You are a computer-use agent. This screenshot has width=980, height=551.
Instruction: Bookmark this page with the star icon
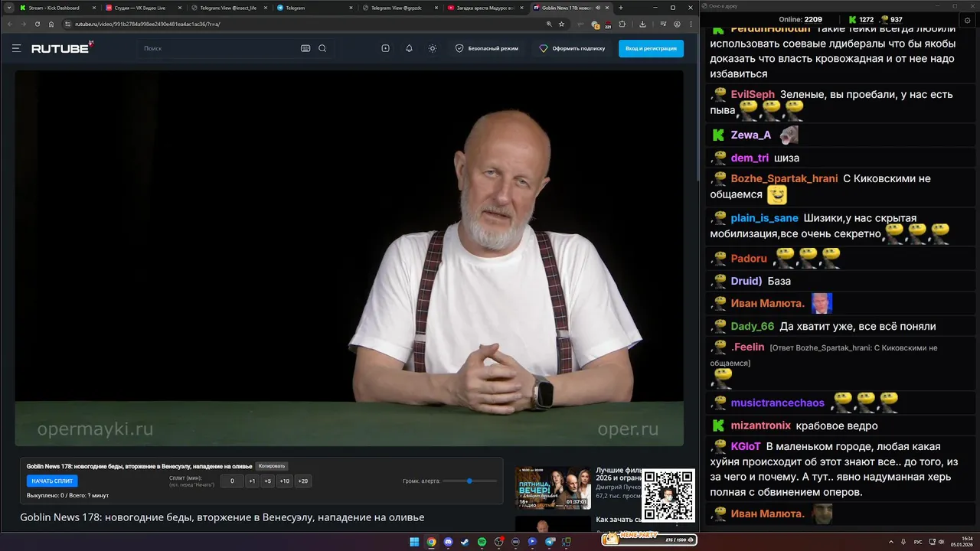pyautogui.click(x=561, y=24)
